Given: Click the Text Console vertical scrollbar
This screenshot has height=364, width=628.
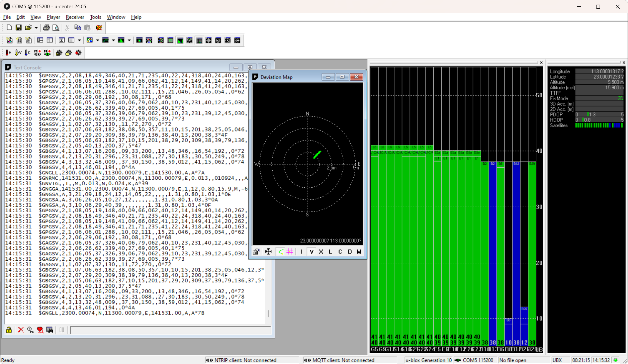Looking at the screenshot, I should (x=268, y=313).
